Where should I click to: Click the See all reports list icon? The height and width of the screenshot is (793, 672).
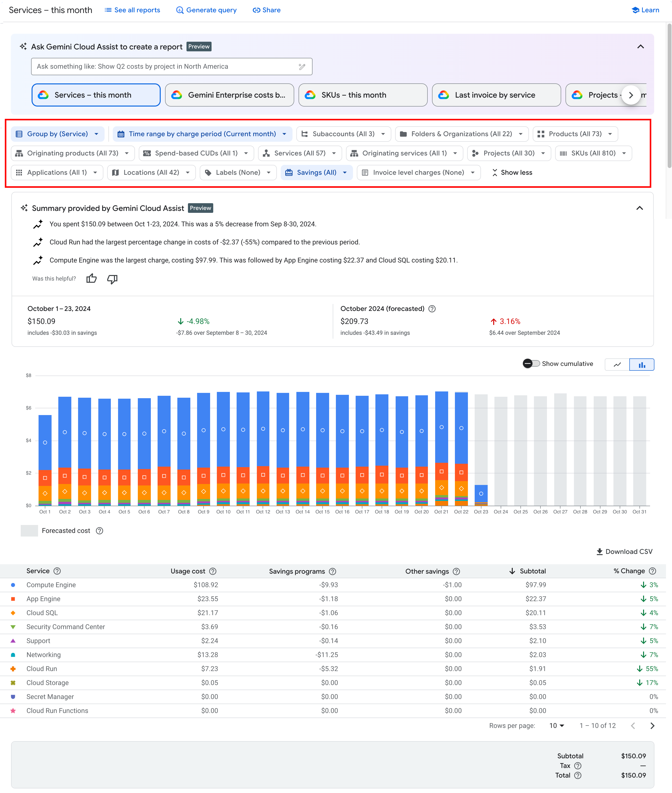point(108,10)
